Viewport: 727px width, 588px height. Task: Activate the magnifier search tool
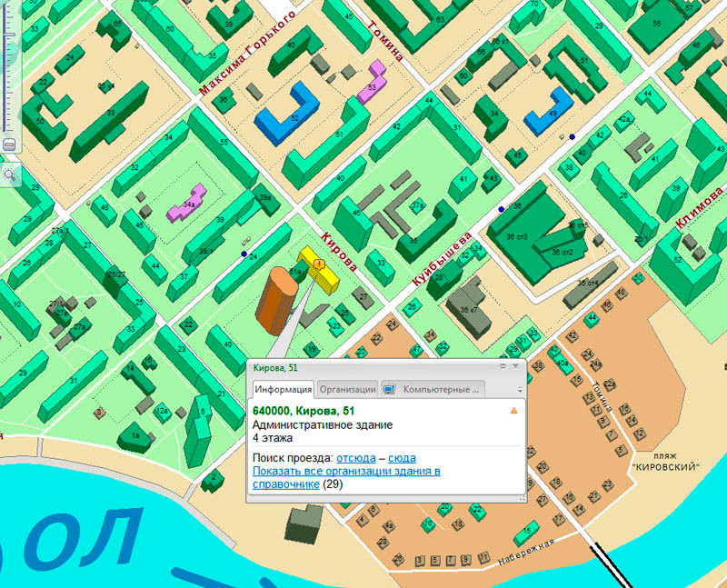10,174
